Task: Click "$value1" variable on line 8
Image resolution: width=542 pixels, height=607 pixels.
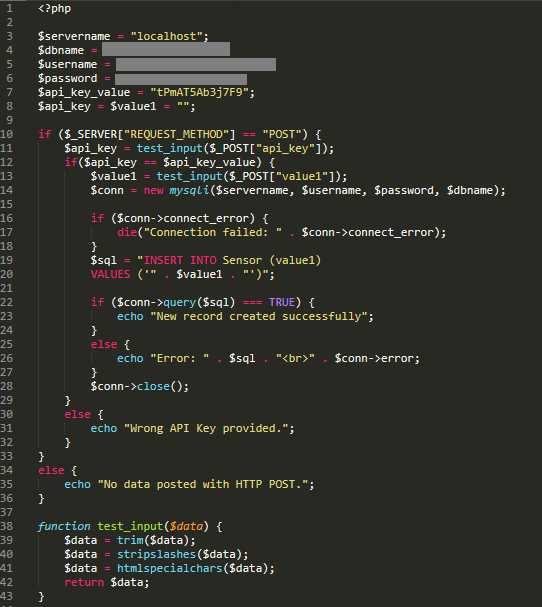Action: (x=133, y=106)
